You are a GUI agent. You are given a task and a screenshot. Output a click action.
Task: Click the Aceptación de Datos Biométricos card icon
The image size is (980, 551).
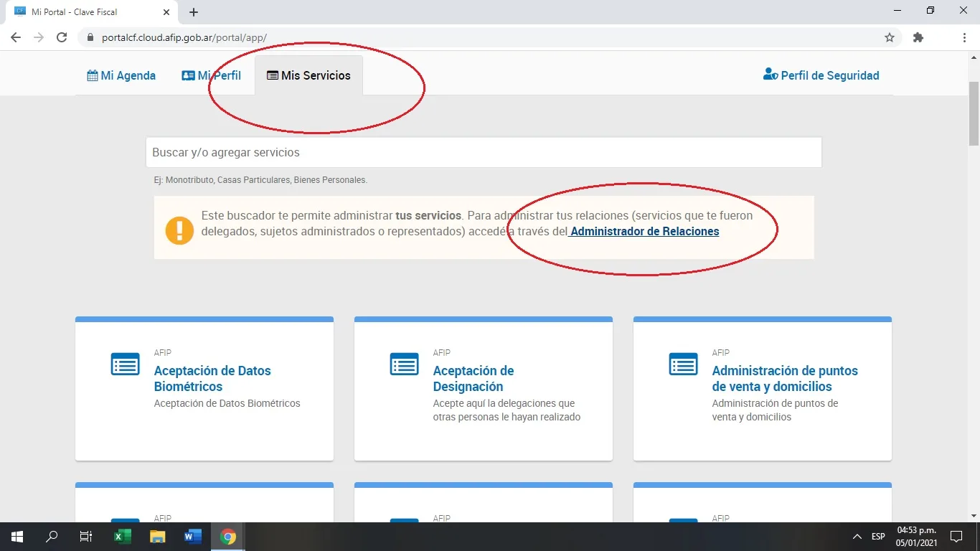[x=125, y=364]
